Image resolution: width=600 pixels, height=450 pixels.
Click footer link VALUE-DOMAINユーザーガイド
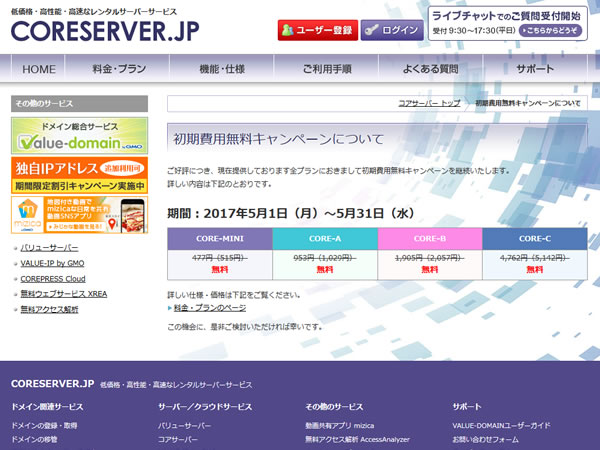point(501,426)
